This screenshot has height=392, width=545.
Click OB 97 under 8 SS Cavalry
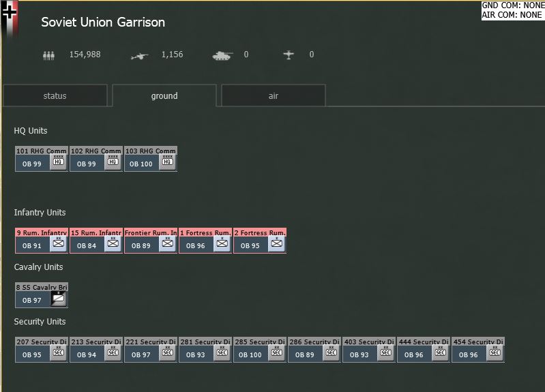click(31, 300)
